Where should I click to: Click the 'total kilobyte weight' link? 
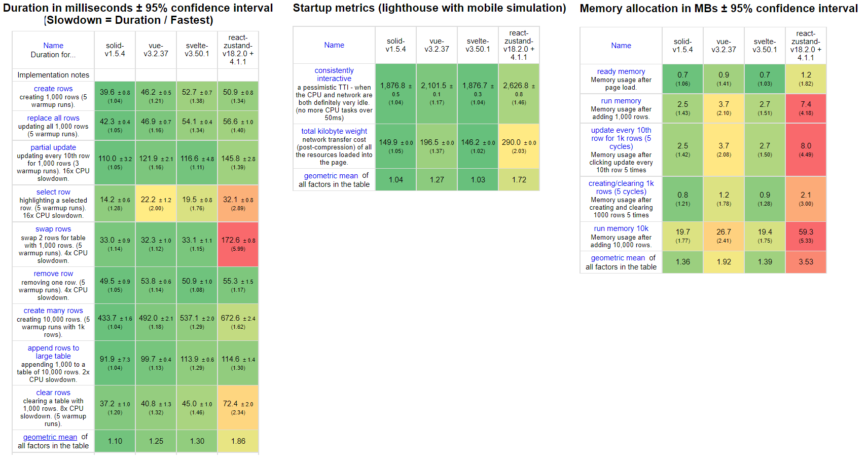click(334, 131)
